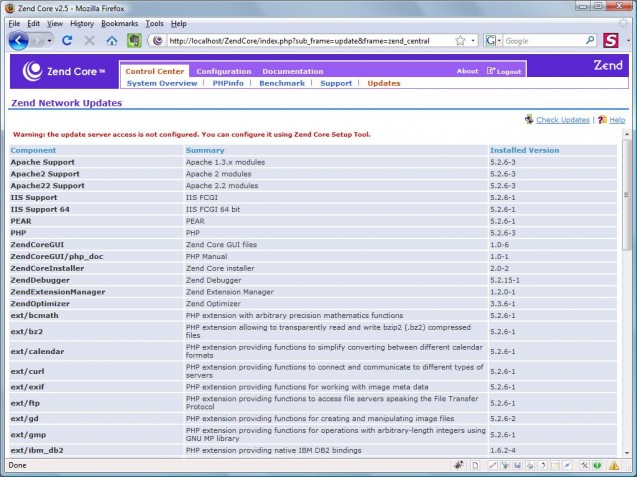The height and width of the screenshot is (477, 637).
Task: Click the Installed Version column header
Action: coord(524,150)
